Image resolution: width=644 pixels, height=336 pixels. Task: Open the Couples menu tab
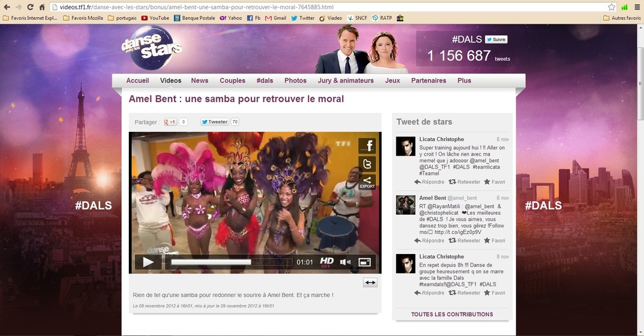232,81
